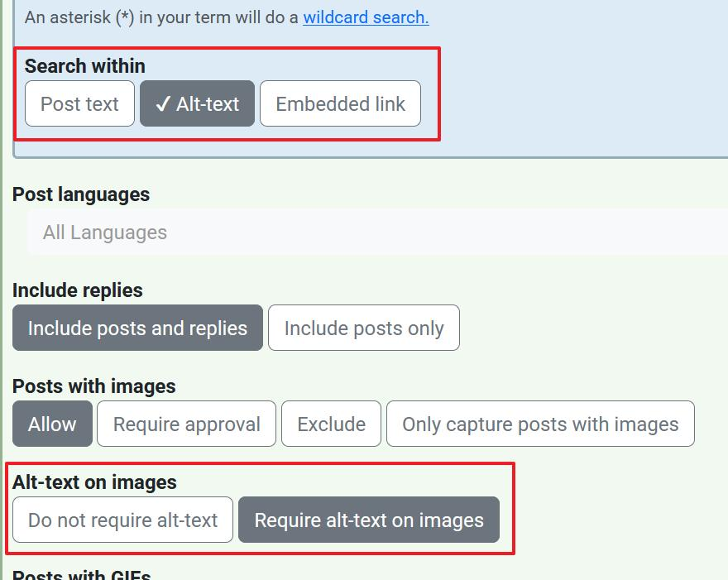Click the Search within heading

[84, 66]
